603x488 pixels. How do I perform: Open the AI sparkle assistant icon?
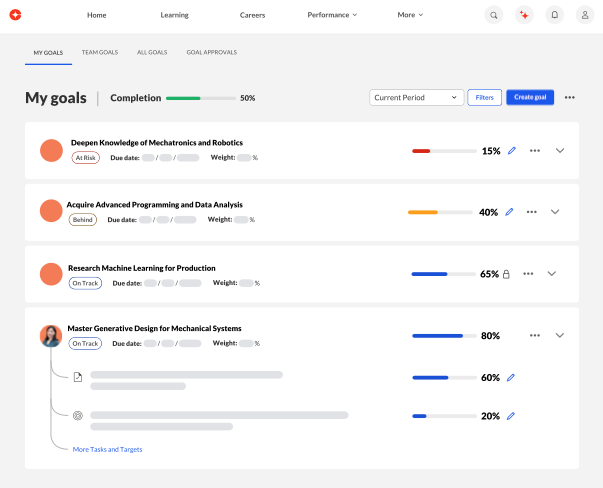point(524,15)
